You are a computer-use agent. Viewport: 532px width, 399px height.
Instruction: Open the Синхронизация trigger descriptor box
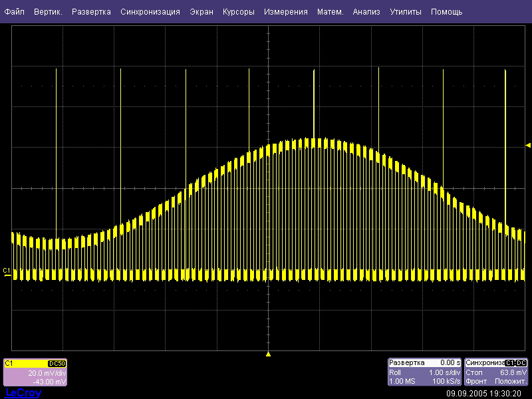[496, 373]
